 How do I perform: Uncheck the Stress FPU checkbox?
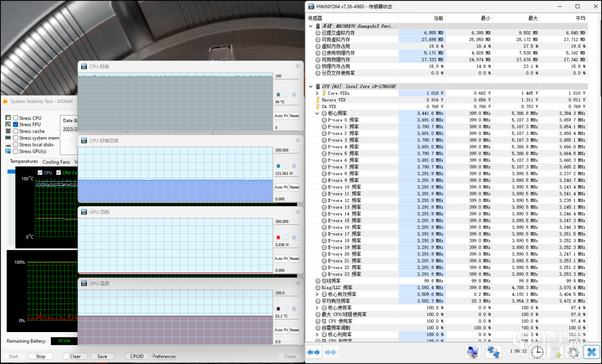(x=16, y=124)
